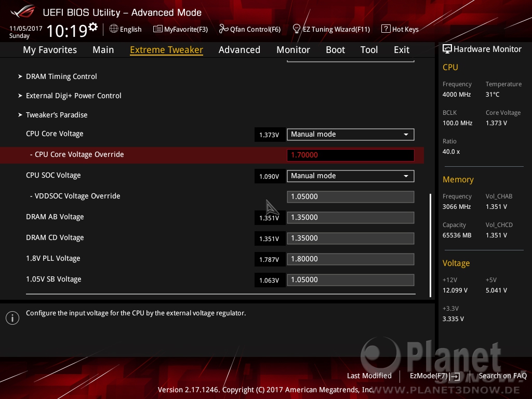Click Search on FAQ link
This screenshot has width=532, height=399.
click(x=503, y=376)
